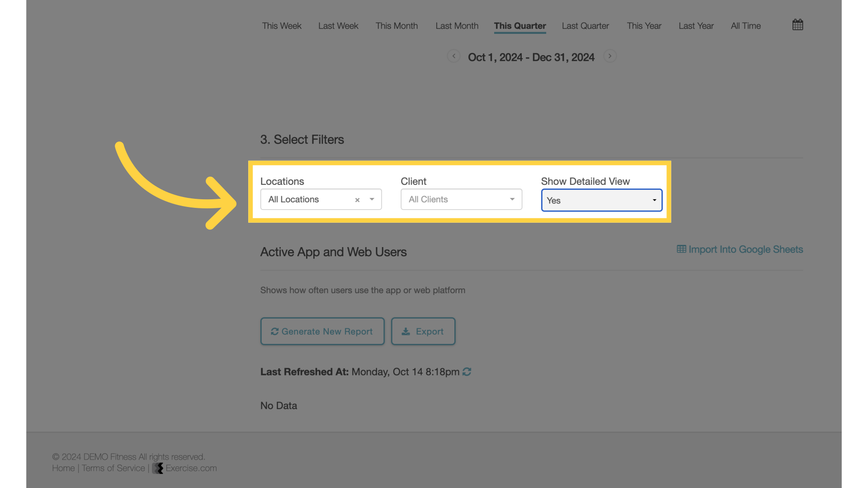Screen dimensions: 868x488
Task: Select the This Quarter tab
Action: (x=520, y=26)
